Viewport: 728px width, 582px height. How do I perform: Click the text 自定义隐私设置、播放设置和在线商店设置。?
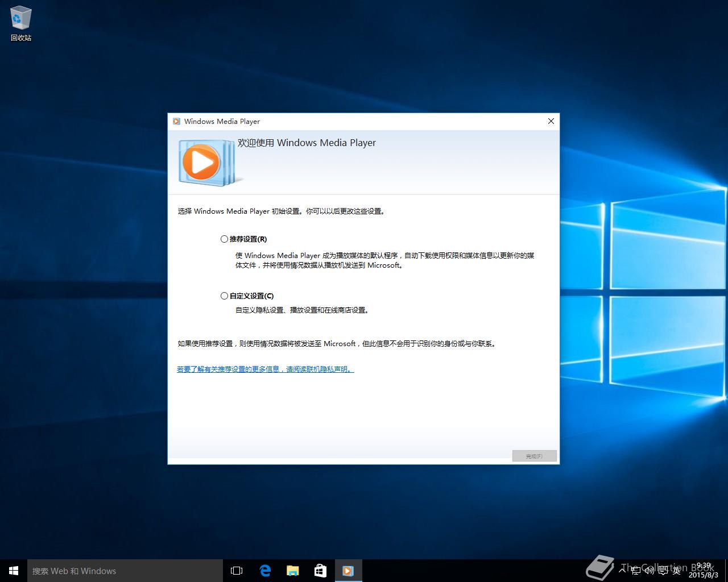point(303,310)
